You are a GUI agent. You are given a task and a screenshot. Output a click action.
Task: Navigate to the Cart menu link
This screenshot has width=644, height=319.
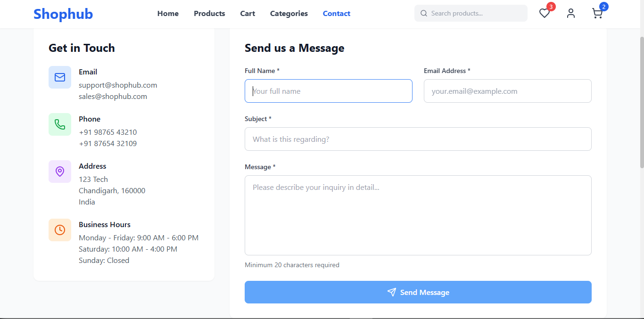pos(248,14)
